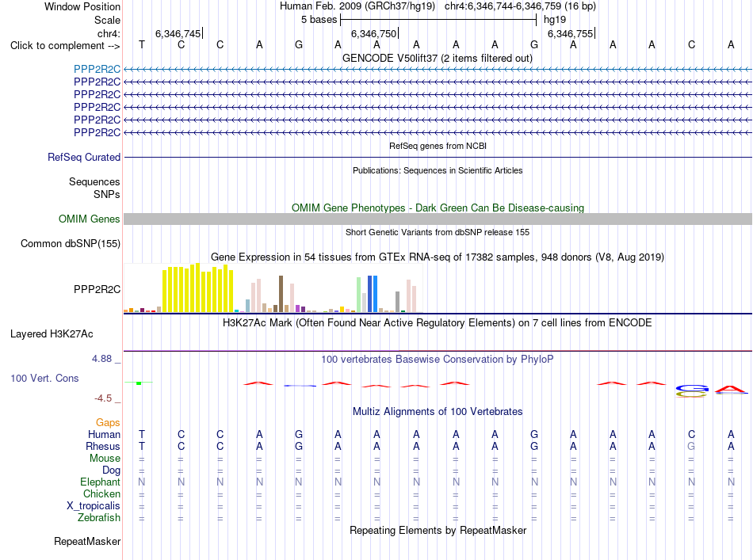Click the bottom PPP2R2C transcript label
Image resolution: width=753 pixels, height=560 pixels.
97,132
